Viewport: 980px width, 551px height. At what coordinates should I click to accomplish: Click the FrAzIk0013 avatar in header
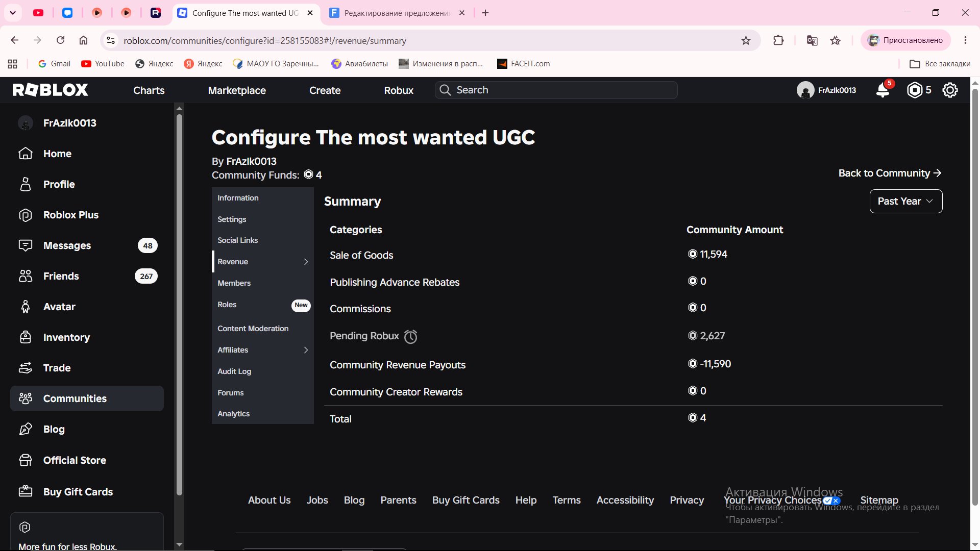coord(805,90)
